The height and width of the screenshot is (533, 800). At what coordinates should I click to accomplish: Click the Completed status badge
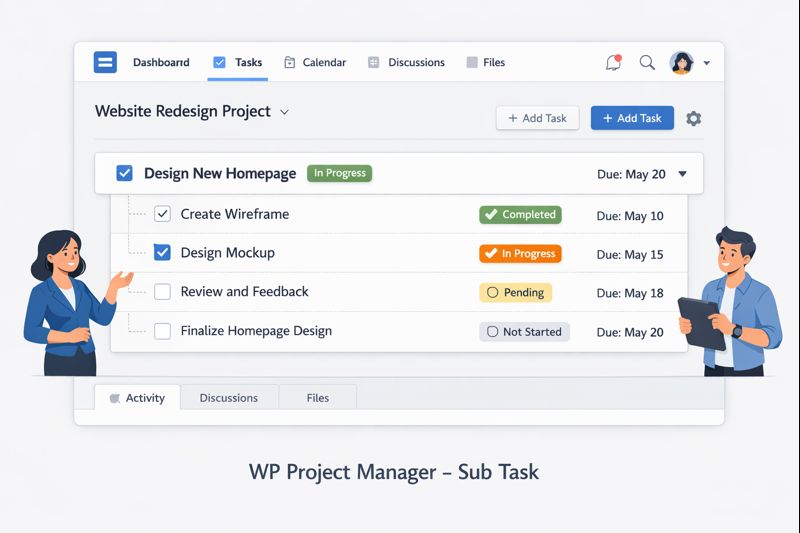[x=520, y=215]
